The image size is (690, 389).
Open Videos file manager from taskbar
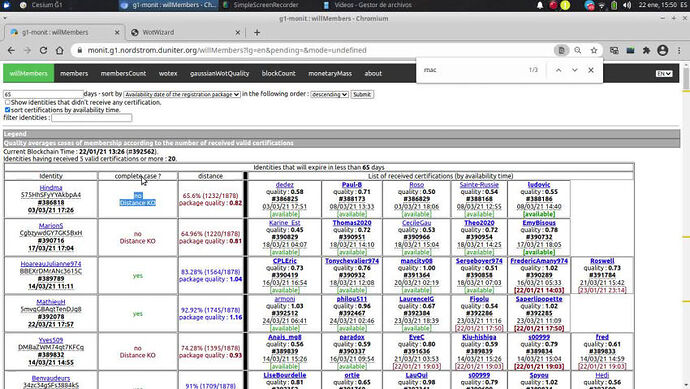pyautogui.click(x=368, y=5)
